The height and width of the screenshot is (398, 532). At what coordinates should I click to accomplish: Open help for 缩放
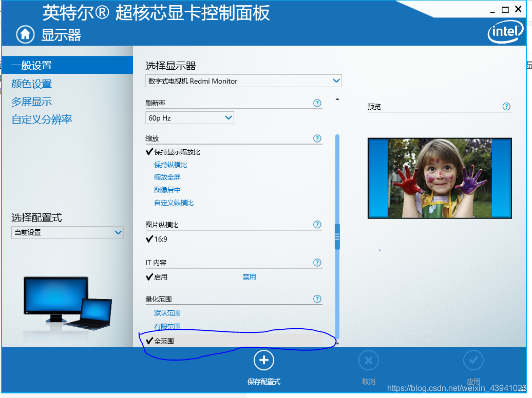click(x=317, y=138)
